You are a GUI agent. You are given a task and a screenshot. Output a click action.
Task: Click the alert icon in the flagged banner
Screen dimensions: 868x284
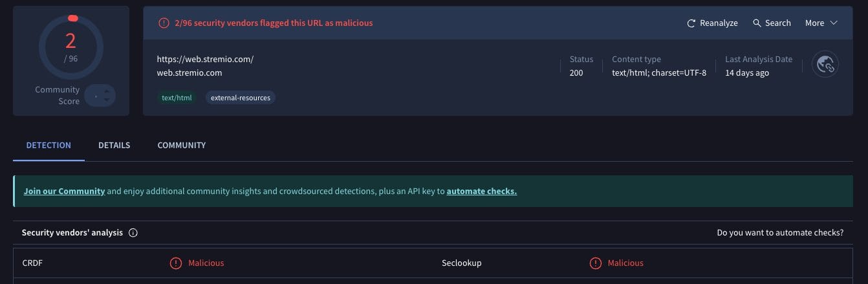point(164,23)
